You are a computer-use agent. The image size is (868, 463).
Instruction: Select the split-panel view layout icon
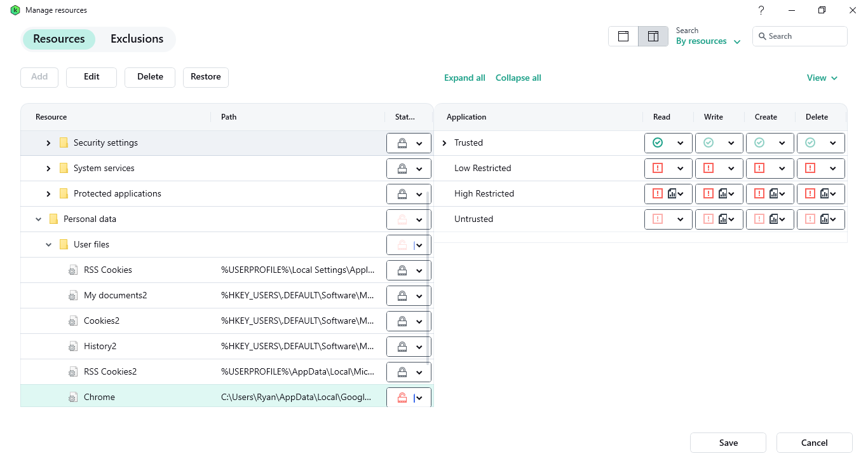(x=653, y=36)
